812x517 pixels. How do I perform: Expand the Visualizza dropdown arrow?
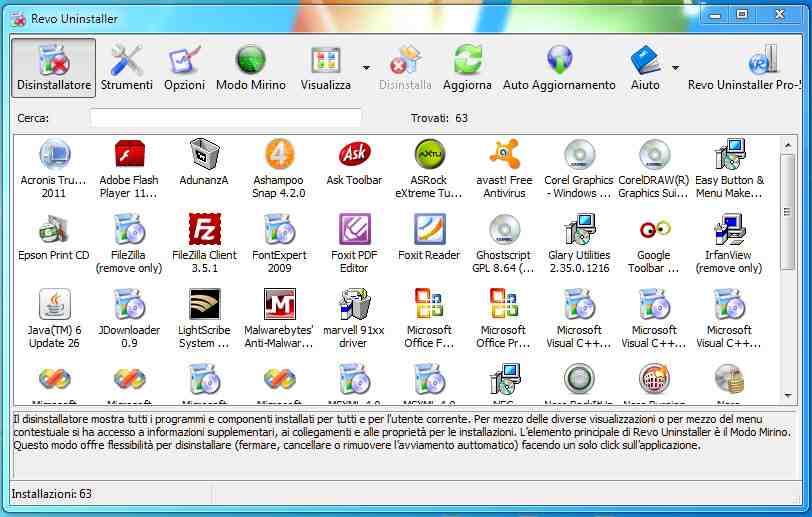point(366,68)
